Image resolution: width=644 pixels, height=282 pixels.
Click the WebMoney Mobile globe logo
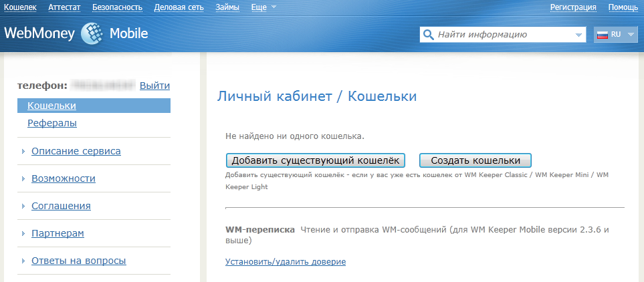92,33
